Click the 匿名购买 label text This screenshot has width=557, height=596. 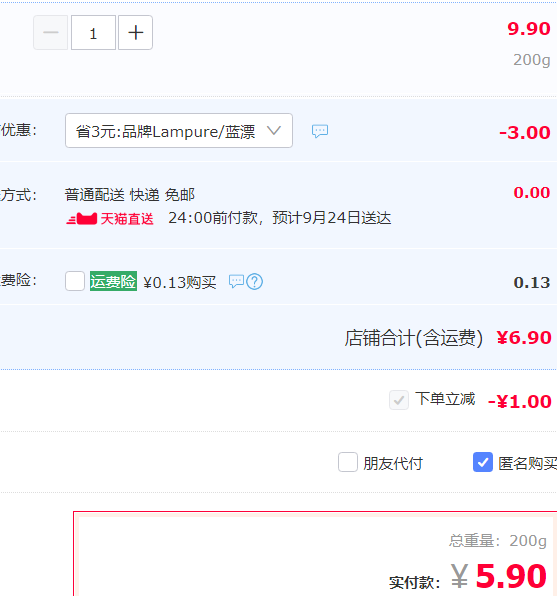(527, 463)
